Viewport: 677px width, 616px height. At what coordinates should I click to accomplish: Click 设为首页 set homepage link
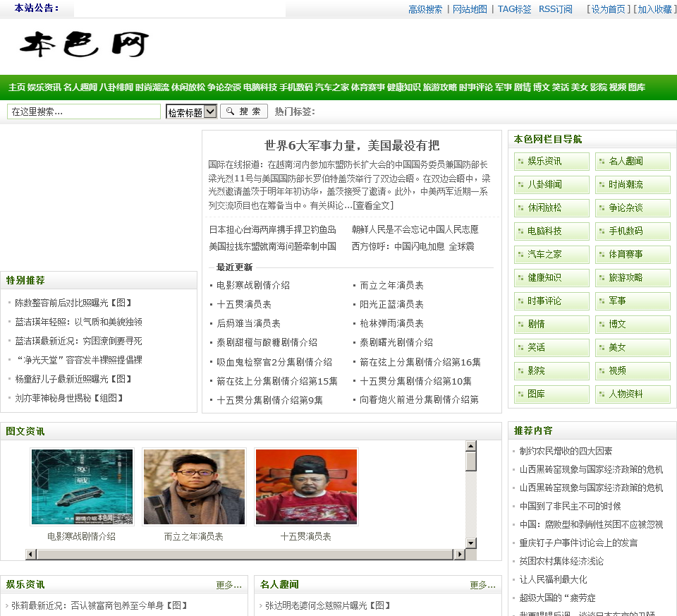pyautogui.click(x=608, y=9)
